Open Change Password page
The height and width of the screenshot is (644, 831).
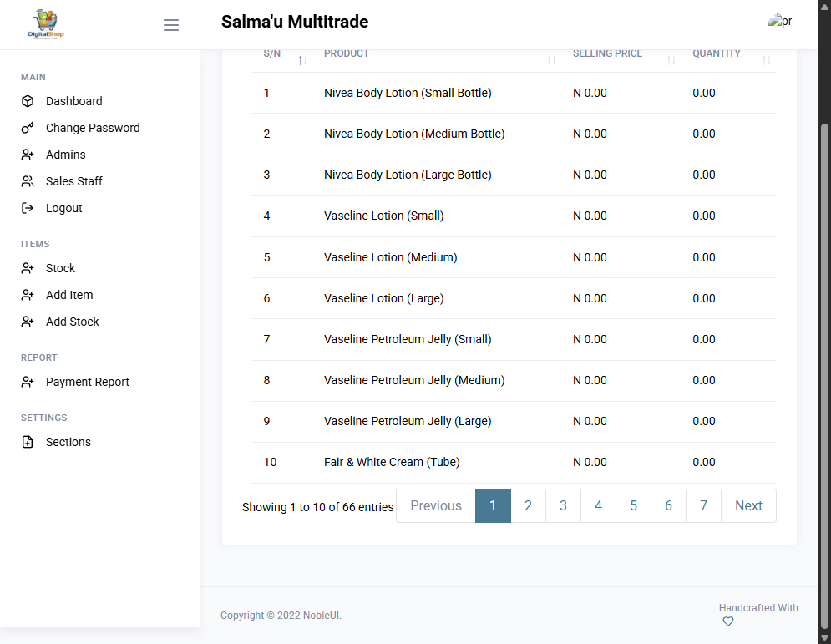pyautogui.click(x=93, y=128)
